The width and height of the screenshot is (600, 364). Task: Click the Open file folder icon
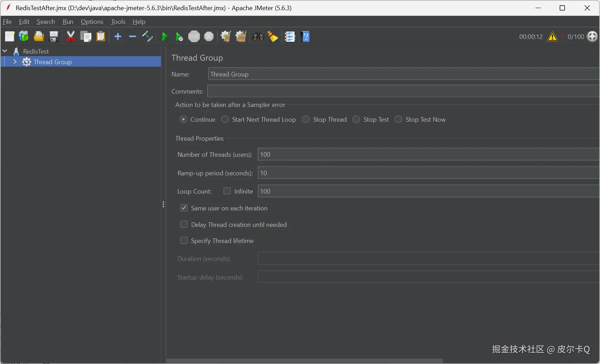tap(39, 36)
